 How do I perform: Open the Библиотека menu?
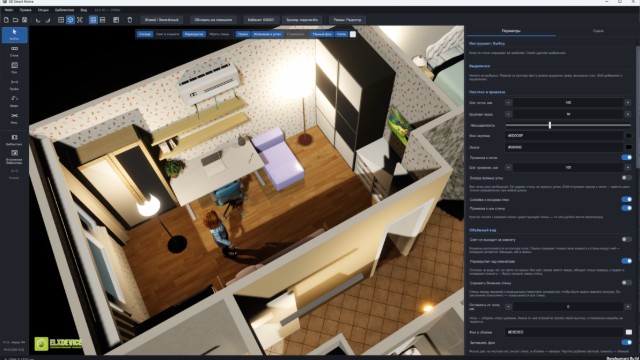coord(64,10)
